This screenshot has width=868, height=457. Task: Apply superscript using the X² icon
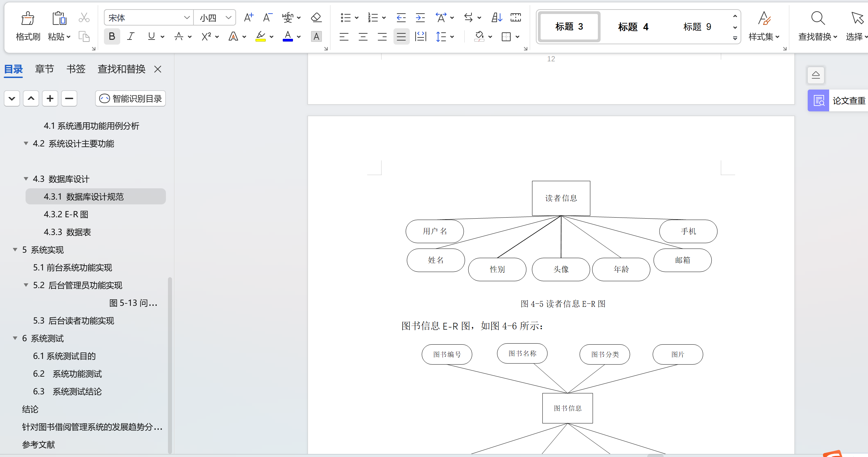click(206, 36)
